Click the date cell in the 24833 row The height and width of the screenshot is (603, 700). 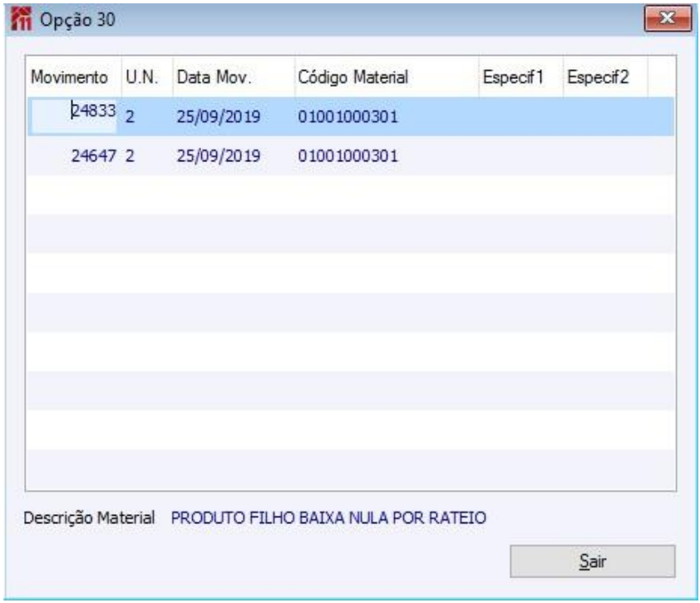pos(219,116)
